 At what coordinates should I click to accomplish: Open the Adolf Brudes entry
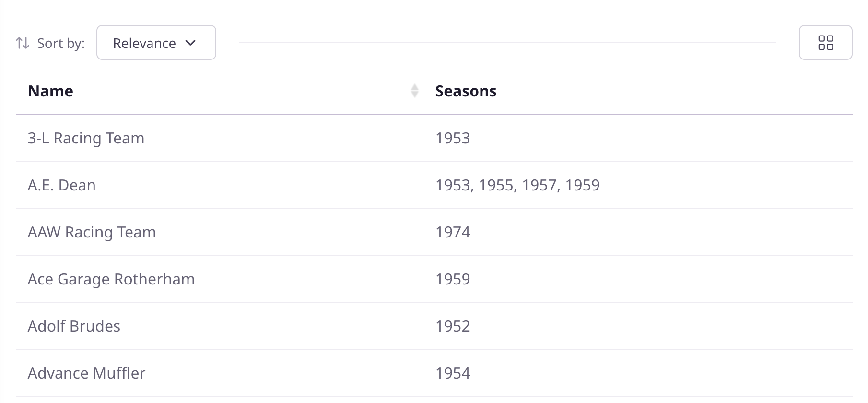pos(74,326)
